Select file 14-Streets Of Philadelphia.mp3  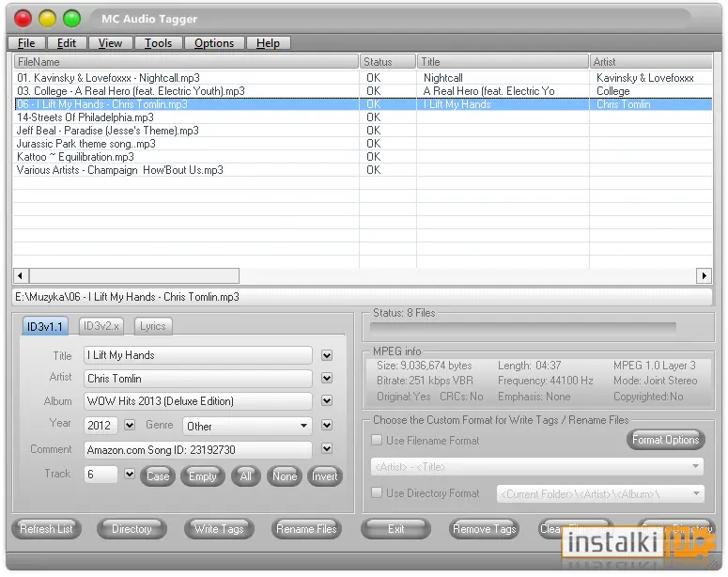tap(85, 117)
